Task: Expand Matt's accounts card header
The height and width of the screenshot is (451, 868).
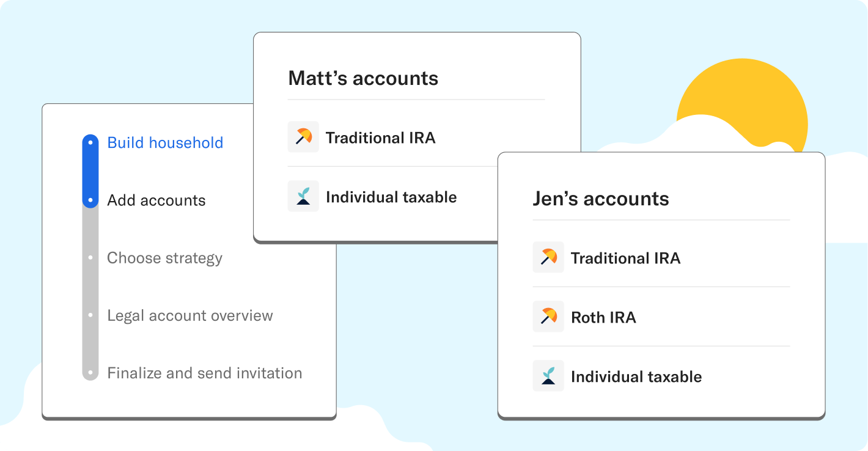Action: pos(363,78)
